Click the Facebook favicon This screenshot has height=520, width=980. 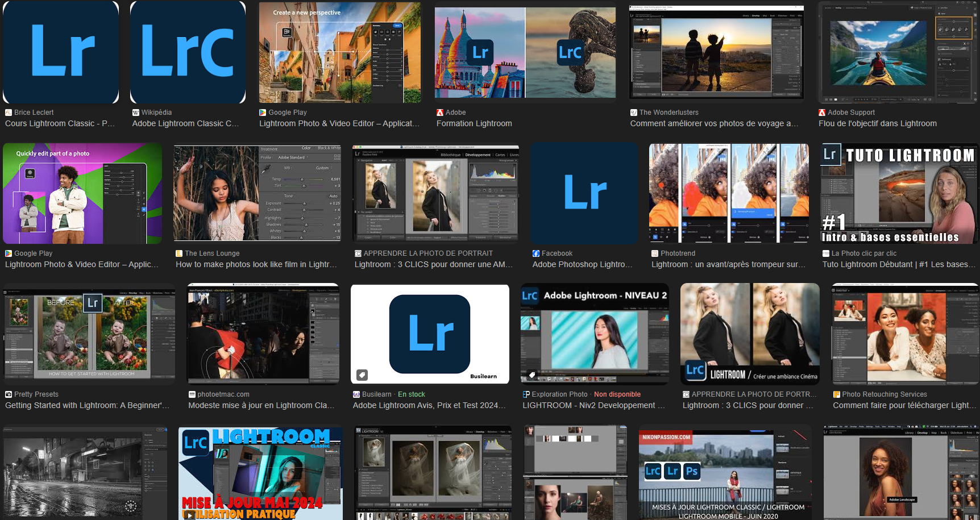coord(536,253)
